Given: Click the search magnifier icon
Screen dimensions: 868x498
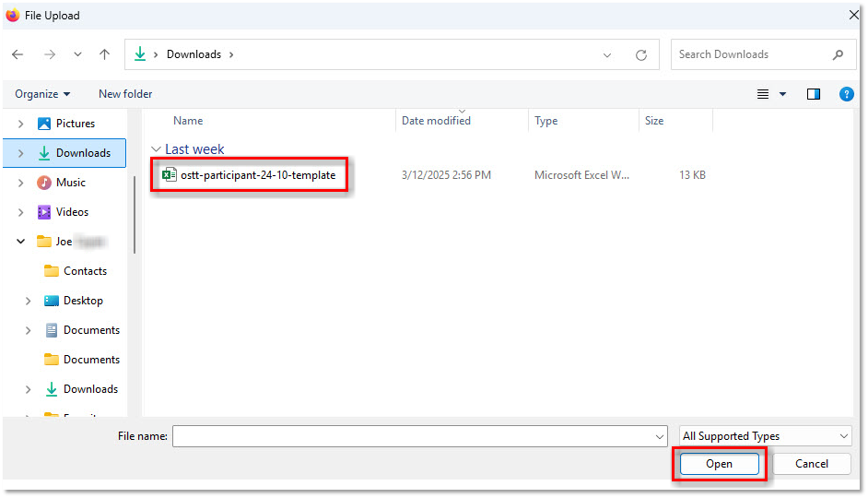Looking at the screenshot, I should click(x=838, y=54).
